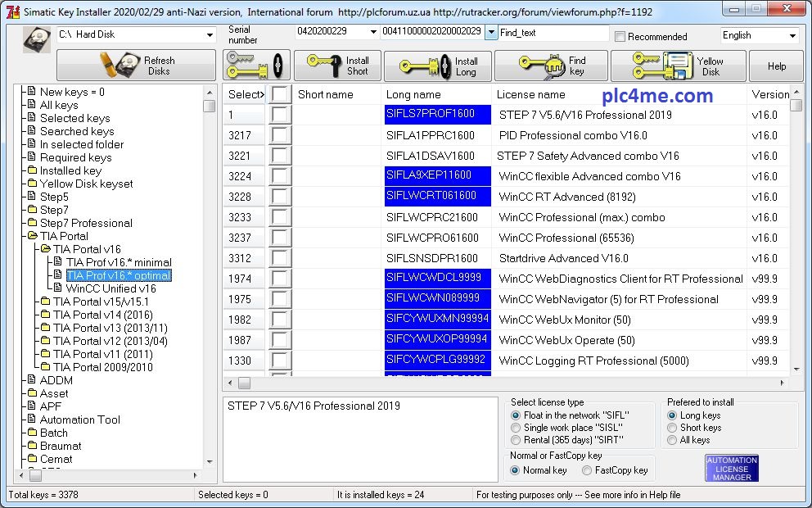Open the C:\ Hard Disk drive dropdown
The width and height of the screenshot is (812, 508).
click(210, 35)
